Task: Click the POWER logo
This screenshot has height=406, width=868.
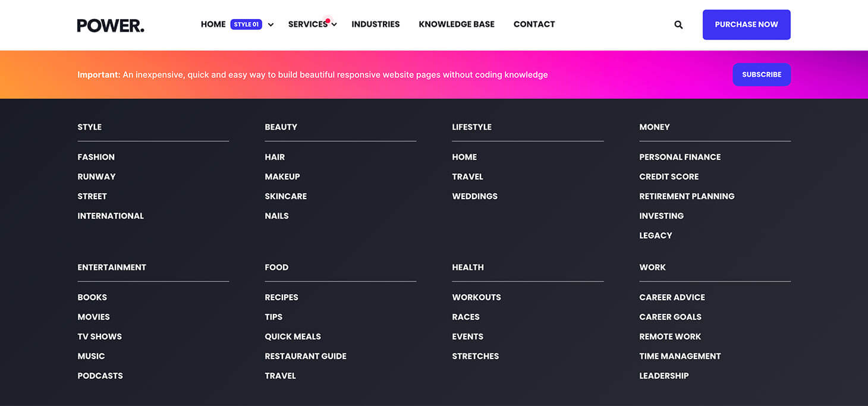Action: (110, 24)
